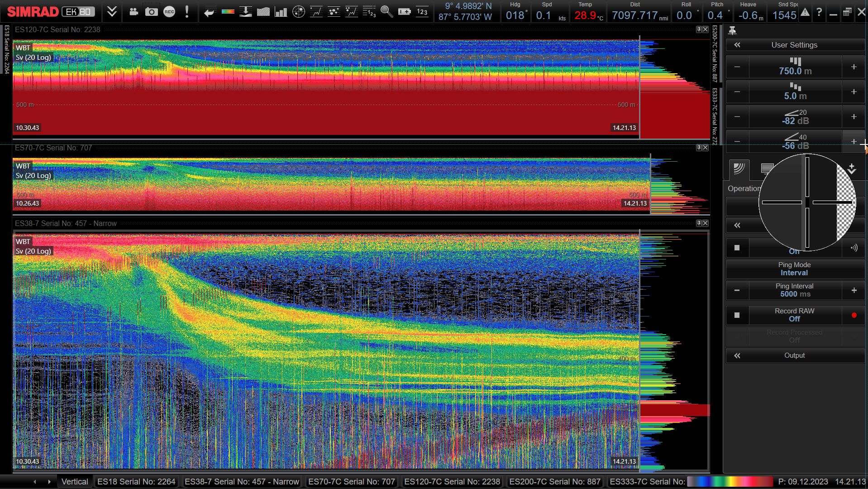Decrease the Ping Interval value
Viewport: 868px width, 489px height.
(x=737, y=290)
